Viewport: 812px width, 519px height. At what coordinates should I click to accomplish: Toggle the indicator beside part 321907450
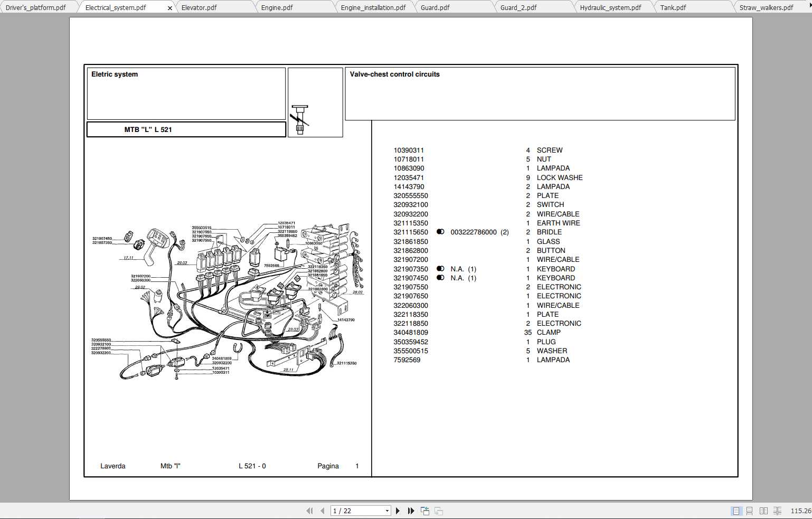point(440,278)
